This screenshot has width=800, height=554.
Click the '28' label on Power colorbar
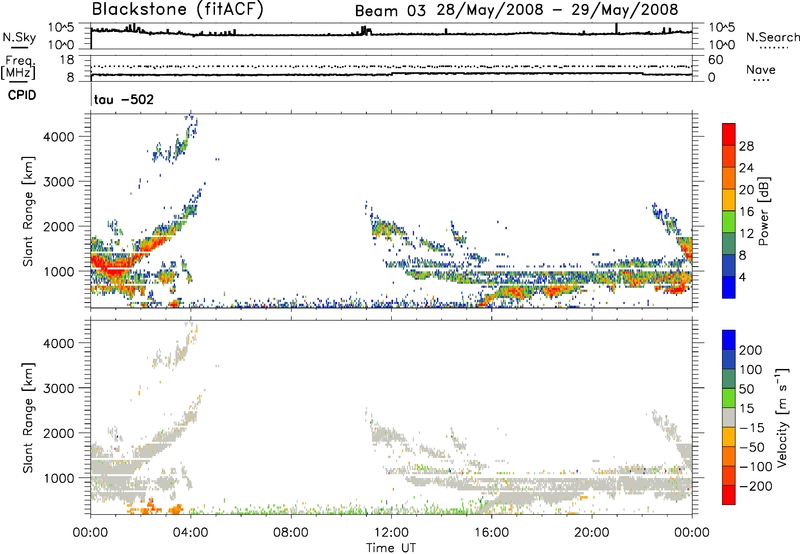coord(746,146)
